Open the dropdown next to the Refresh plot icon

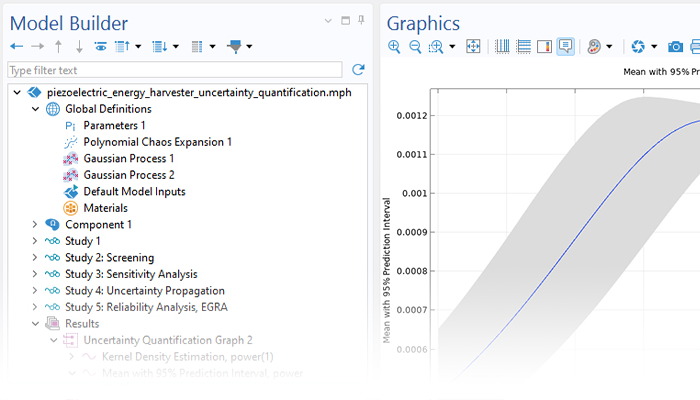pos(654,46)
